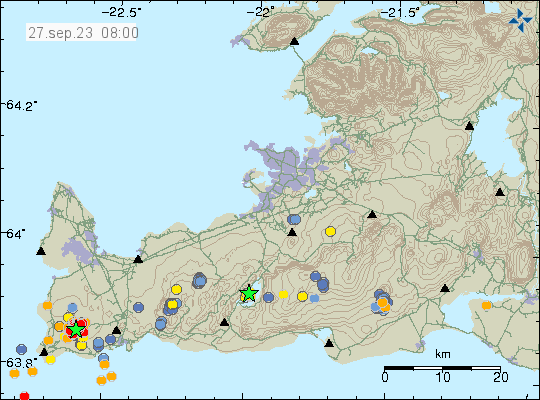Select the 20 mark on the scale bar
The image size is (540, 400).
click(501, 377)
